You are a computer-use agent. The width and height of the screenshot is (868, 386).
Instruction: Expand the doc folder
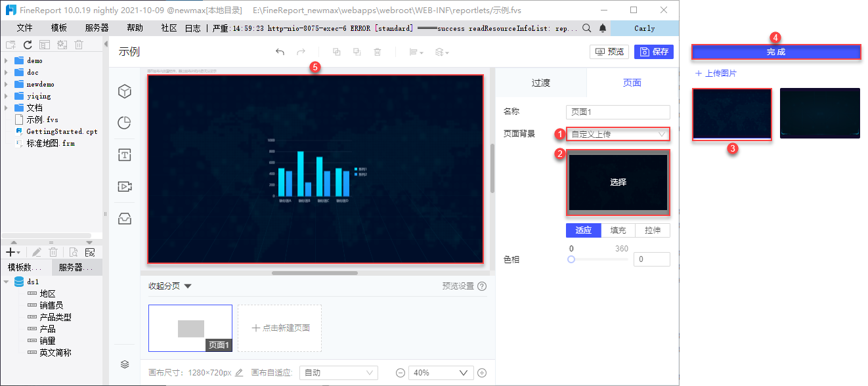pyautogui.click(x=6, y=72)
